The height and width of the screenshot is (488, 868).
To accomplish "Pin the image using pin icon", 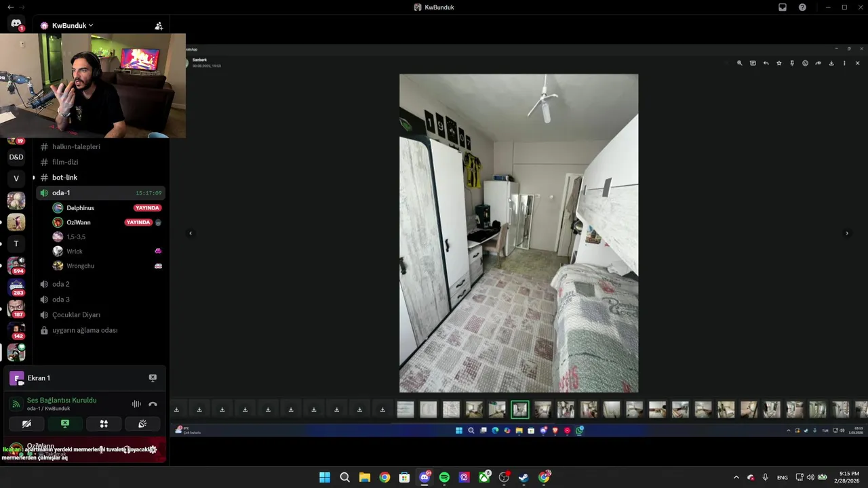I will [x=792, y=63].
